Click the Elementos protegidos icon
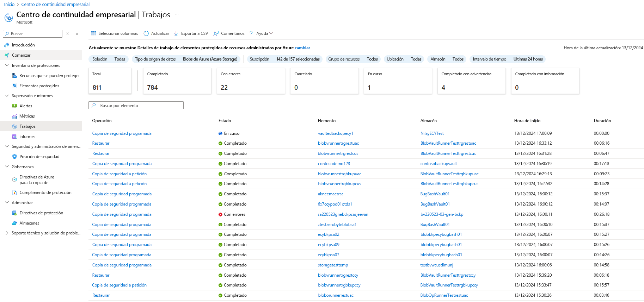The width and height of the screenshot is (644, 302). pos(14,86)
